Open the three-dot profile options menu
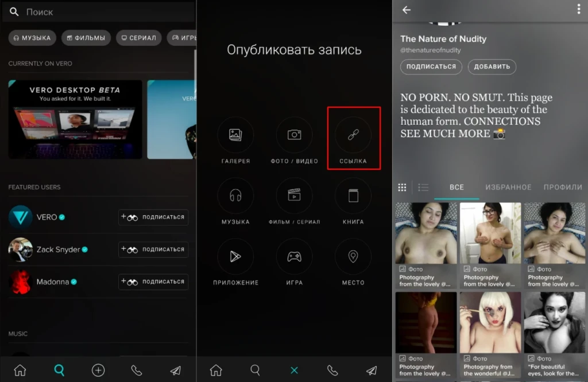588x382 pixels. pyautogui.click(x=579, y=9)
